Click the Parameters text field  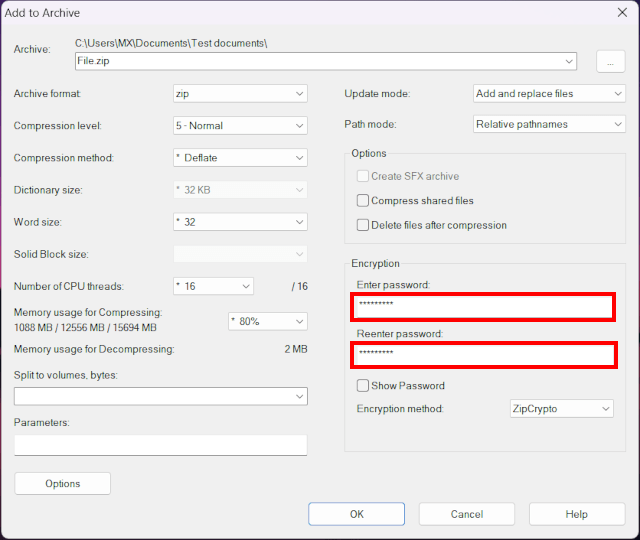coord(160,445)
